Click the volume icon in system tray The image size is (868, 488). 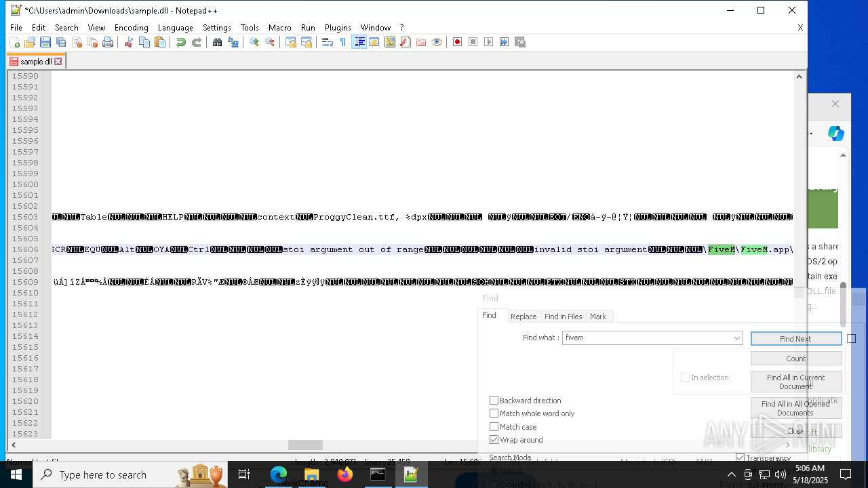781,474
